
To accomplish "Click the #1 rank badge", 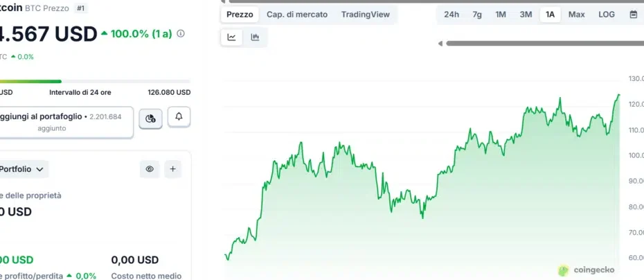I will pyautogui.click(x=81, y=8).
